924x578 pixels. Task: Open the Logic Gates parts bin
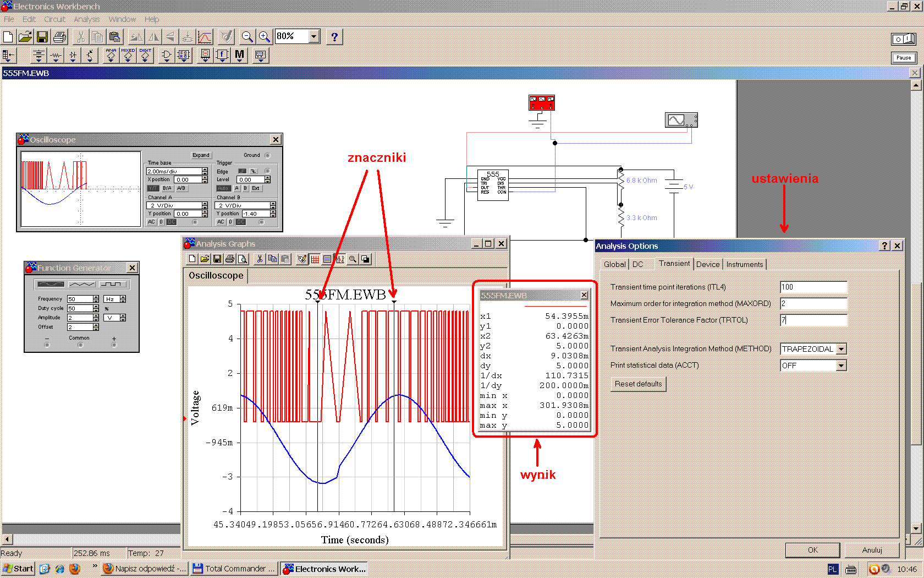(166, 55)
